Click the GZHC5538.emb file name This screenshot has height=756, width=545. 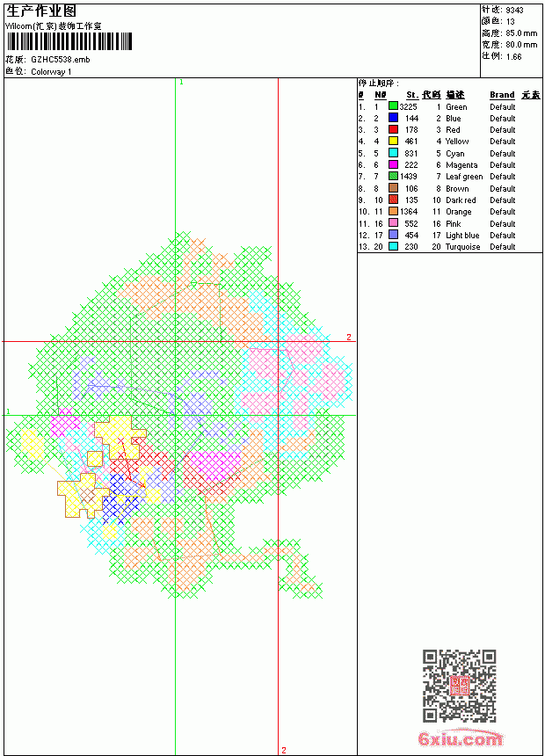[x=61, y=60]
